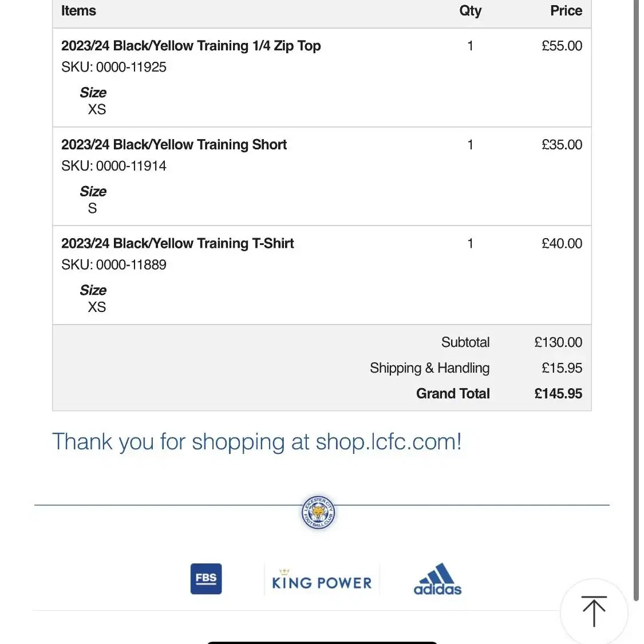
Task: Select the Training Short item name
Action: coord(174,145)
